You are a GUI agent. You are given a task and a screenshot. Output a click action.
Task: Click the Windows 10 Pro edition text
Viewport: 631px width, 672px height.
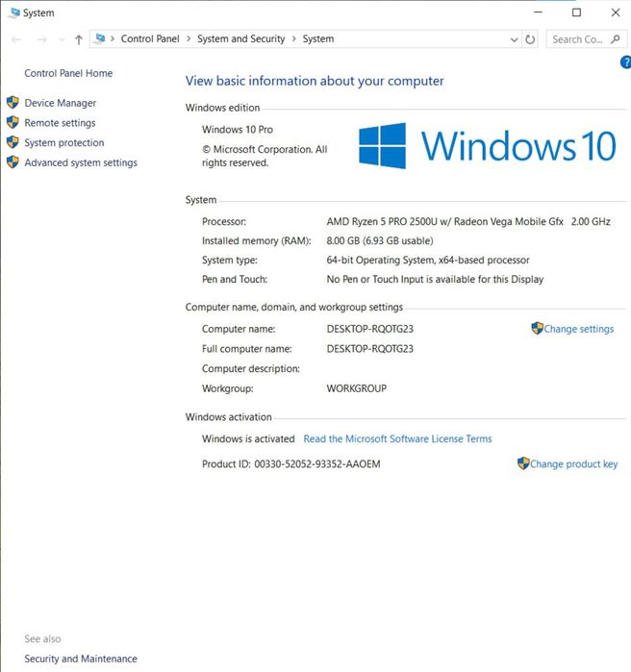pyautogui.click(x=237, y=129)
